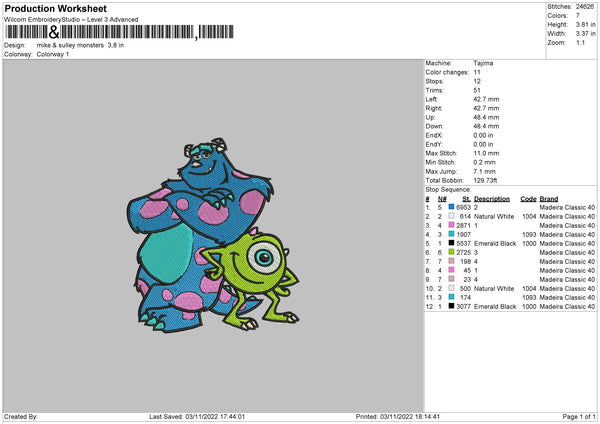
Task: Click the Trims value '51'
Action: (x=477, y=90)
